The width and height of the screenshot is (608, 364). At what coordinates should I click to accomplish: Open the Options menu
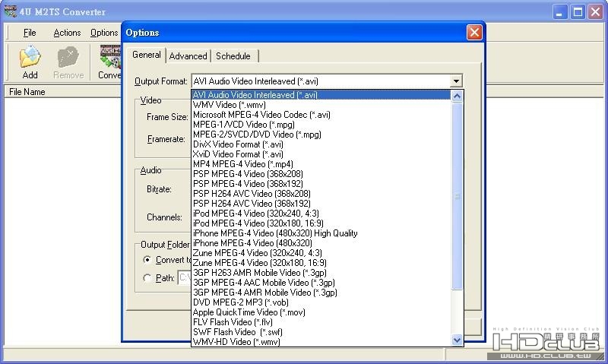click(104, 33)
